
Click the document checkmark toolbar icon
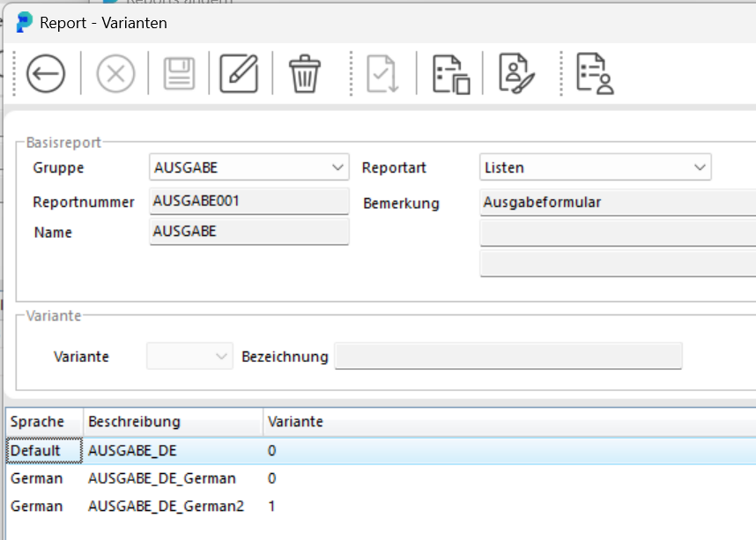382,74
